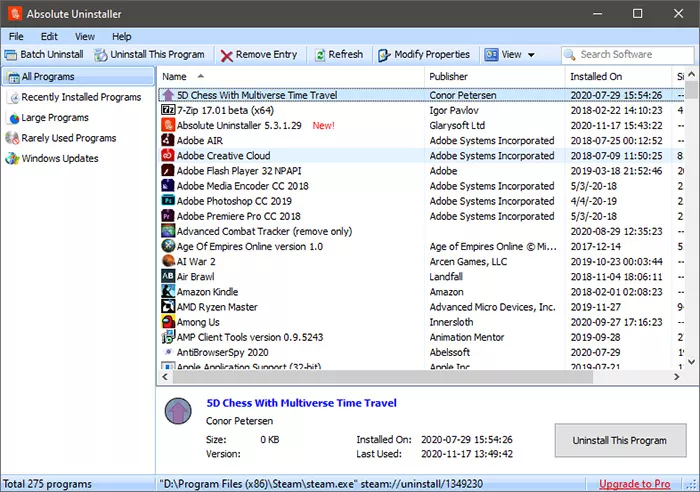Click Modify Properties toolbar text
This screenshot has height=492, width=700.
point(432,54)
